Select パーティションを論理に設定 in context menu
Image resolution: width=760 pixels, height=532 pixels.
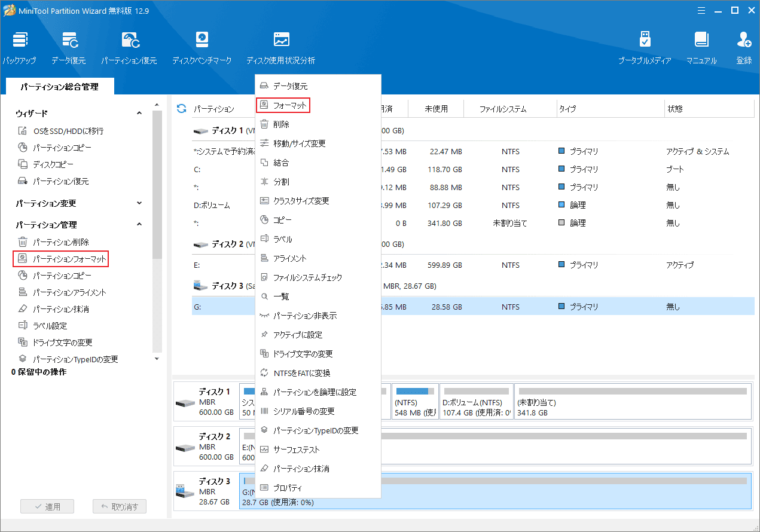tap(318, 392)
